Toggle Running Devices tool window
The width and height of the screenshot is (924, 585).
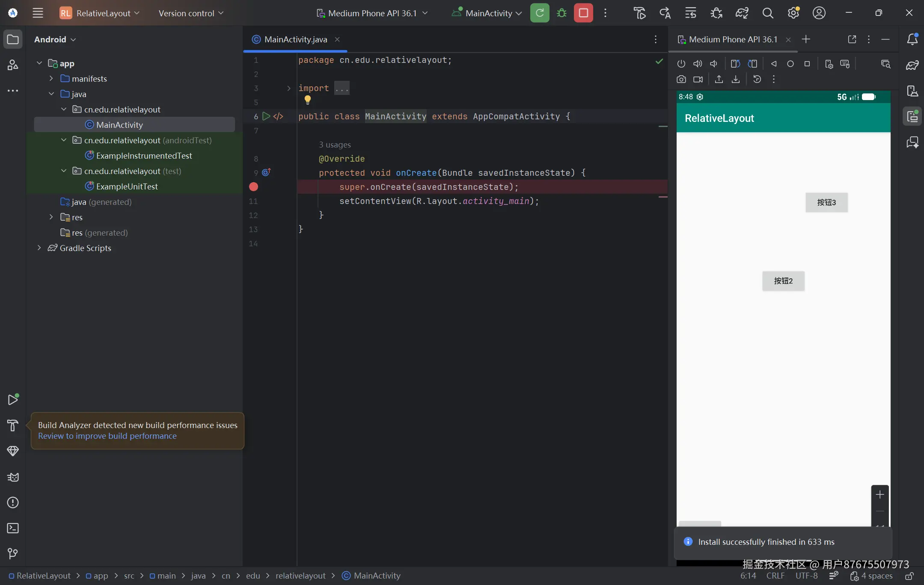pyautogui.click(x=912, y=116)
